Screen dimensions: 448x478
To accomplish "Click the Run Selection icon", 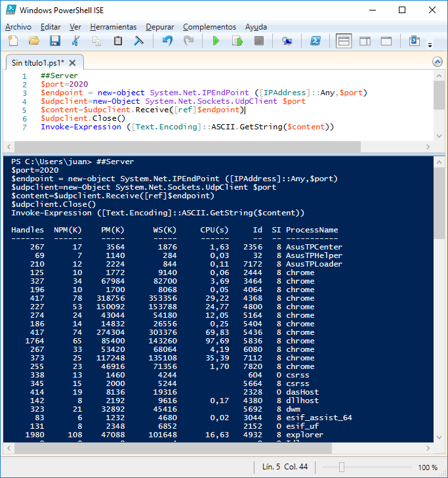I will point(237,41).
